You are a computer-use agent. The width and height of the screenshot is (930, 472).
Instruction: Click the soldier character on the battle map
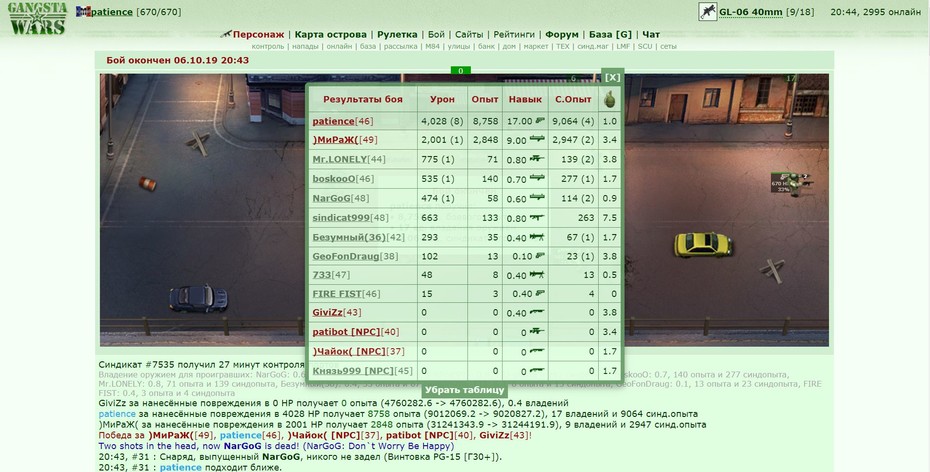pyautogui.click(x=801, y=183)
